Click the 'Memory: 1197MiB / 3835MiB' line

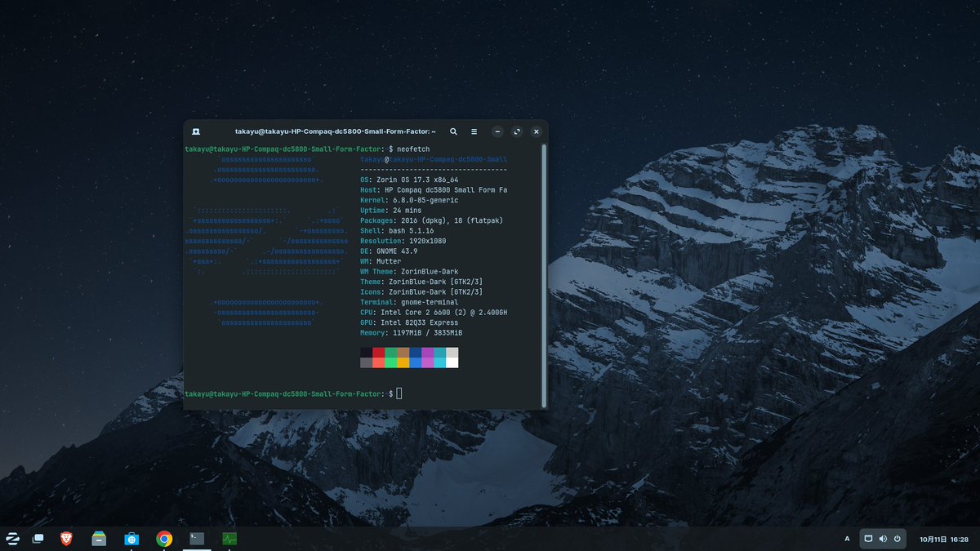412,333
